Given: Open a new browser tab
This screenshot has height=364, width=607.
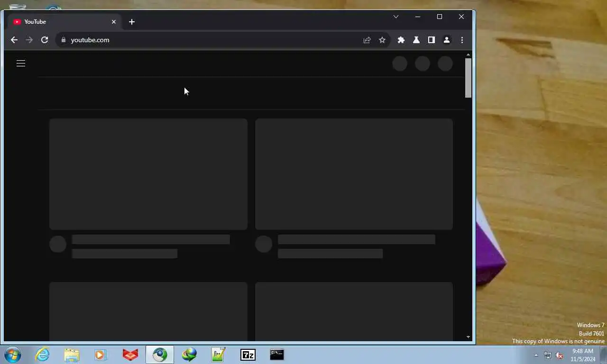Looking at the screenshot, I should coord(132,22).
